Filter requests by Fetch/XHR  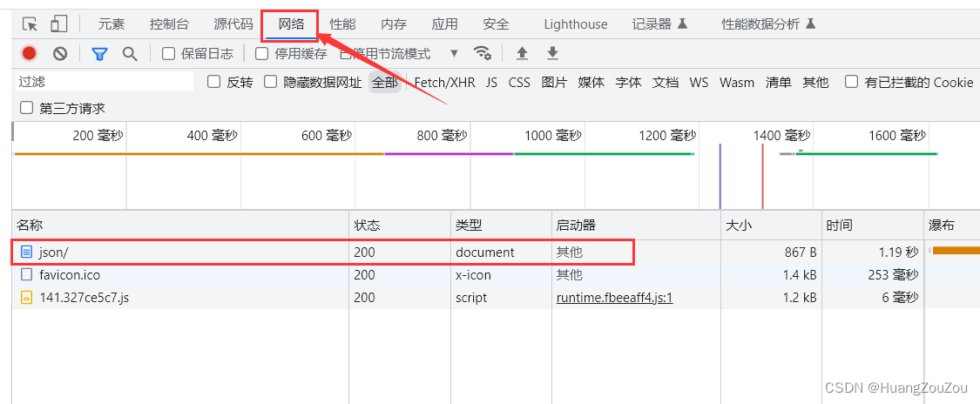(444, 83)
